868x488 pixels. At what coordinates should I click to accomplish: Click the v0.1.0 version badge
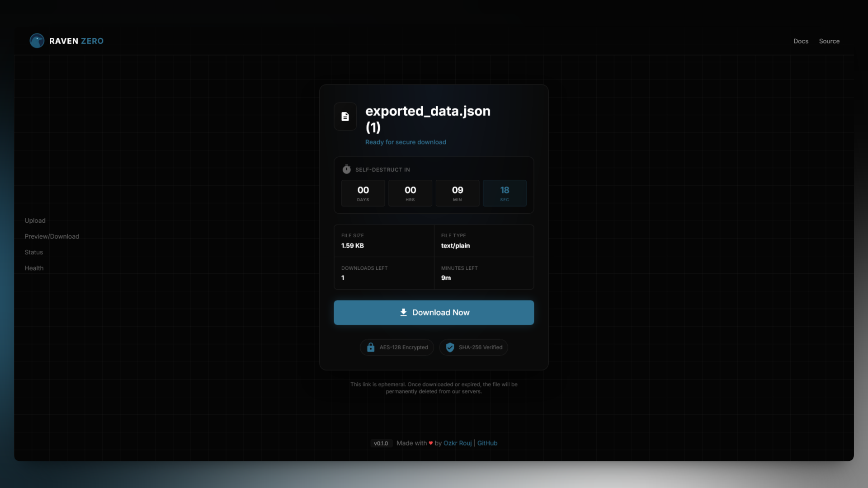[381, 443]
